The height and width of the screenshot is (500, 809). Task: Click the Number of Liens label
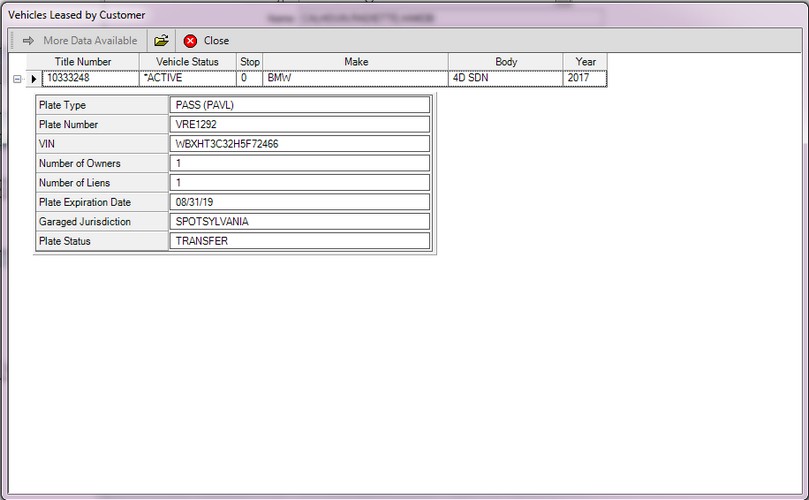[74, 183]
